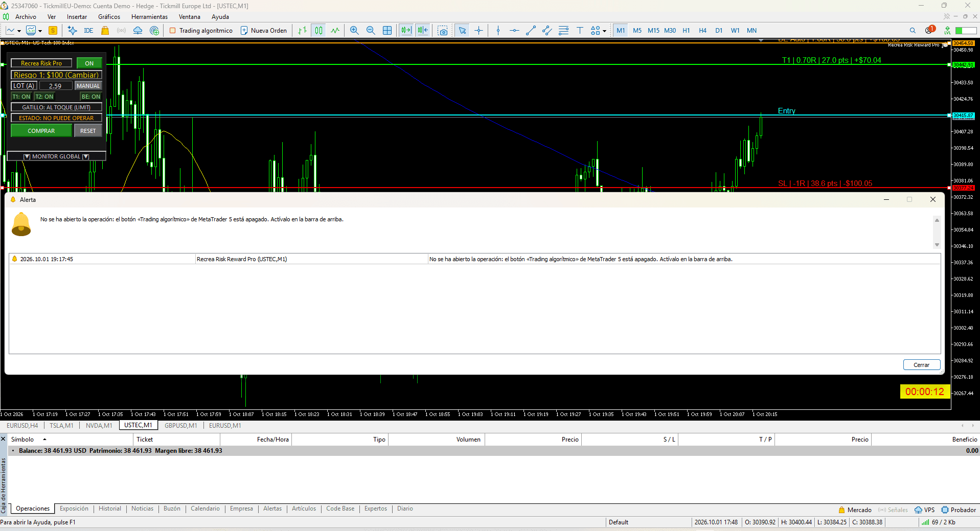This screenshot has width=980, height=531.
Task: Switch chart to bar chart type
Action: pyautogui.click(x=303, y=31)
